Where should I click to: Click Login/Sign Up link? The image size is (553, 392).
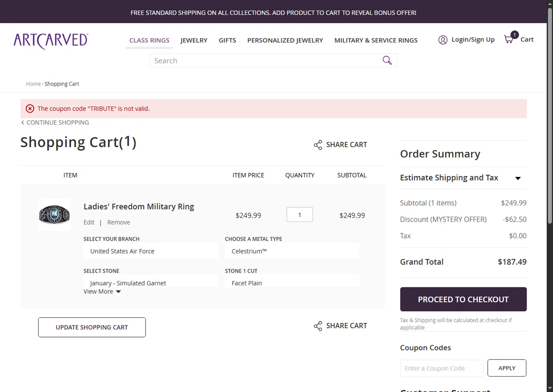(473, 39)
